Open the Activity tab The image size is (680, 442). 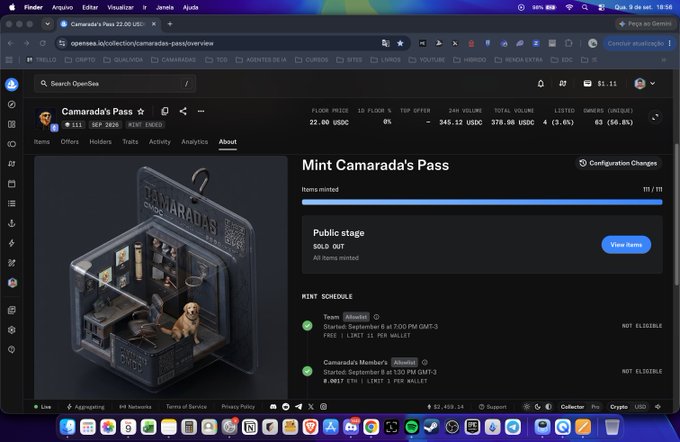pyautogui.click(x=160, y=142)
